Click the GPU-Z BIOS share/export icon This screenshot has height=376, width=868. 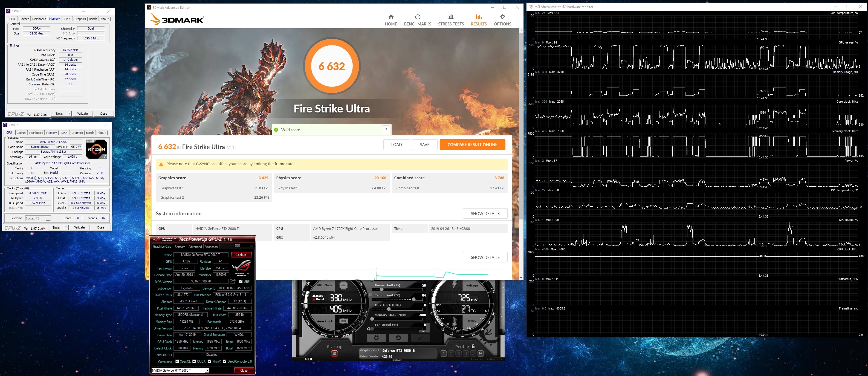click(x=233, y=281)
